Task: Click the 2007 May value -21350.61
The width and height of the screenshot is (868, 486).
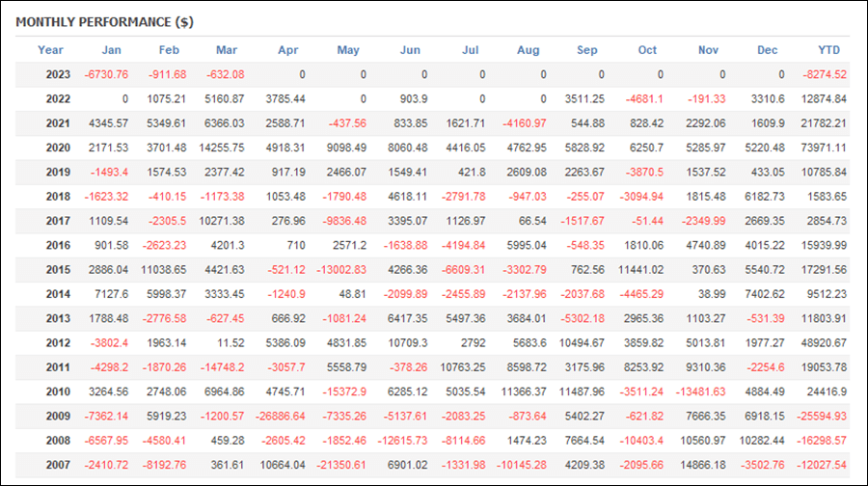Action: click(x=341, y=465)
